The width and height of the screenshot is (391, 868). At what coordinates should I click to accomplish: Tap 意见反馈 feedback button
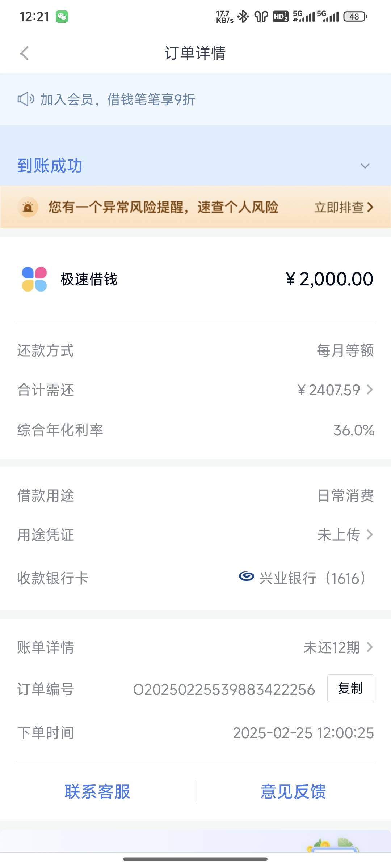293,791
